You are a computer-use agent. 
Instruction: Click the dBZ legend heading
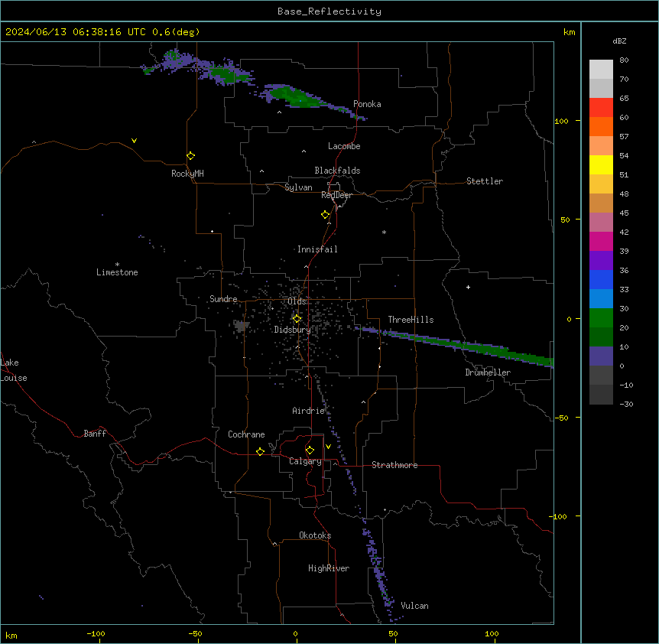(x=619, y=41)
